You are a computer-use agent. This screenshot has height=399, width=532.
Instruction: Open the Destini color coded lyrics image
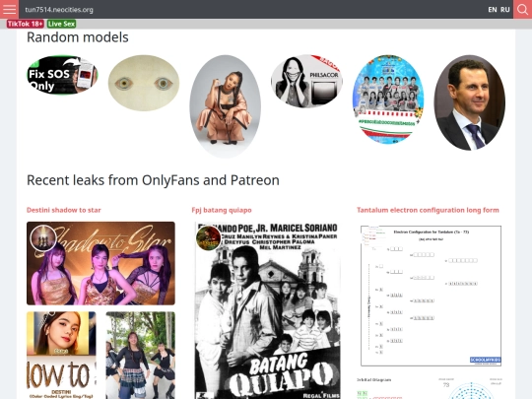[x=61, y=356]
